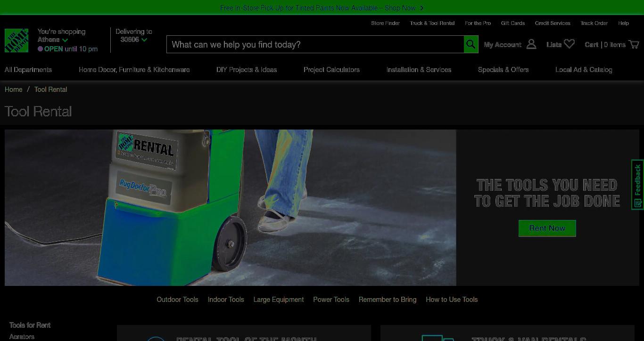Open the Project Calculators menu
The image size is (644, 341).
pos(331,70)
